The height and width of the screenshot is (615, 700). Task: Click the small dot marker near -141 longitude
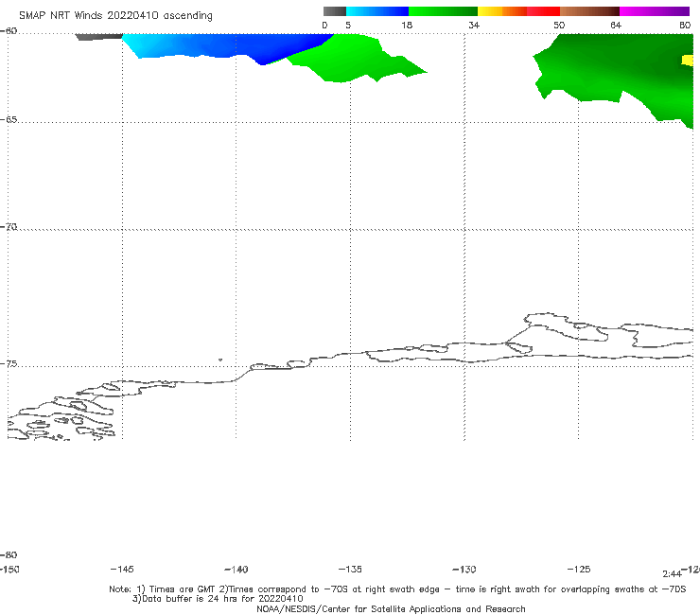[220, 360]
